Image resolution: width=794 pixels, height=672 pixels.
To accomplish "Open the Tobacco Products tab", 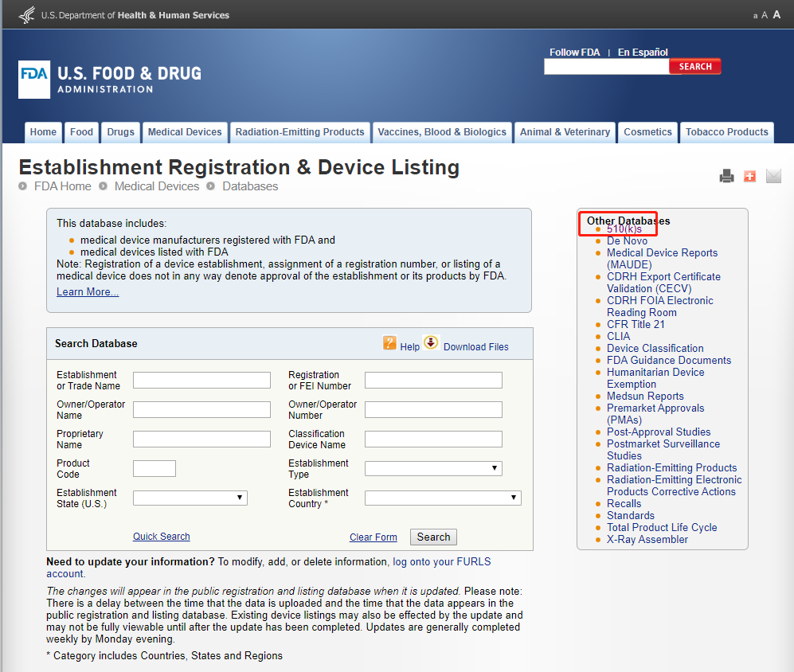I will pos(726,132).
